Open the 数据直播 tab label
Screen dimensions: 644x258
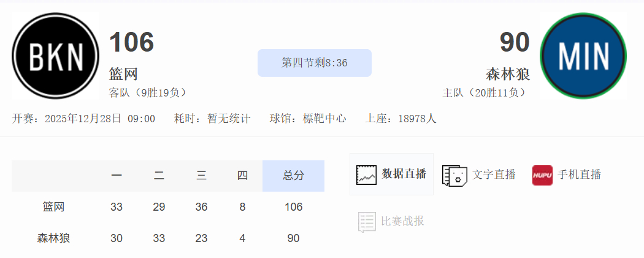404,174
